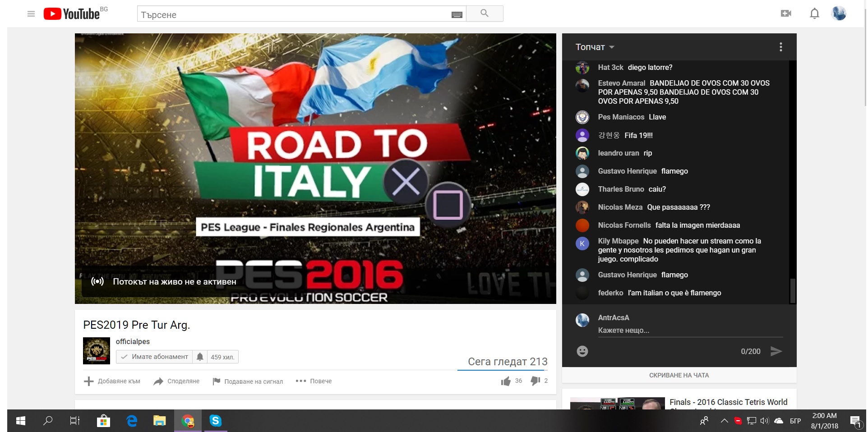Screen dimensions: 868x432
Task: Click Nicolas Fornells orange avatar
Action: [x=582, y=225]
